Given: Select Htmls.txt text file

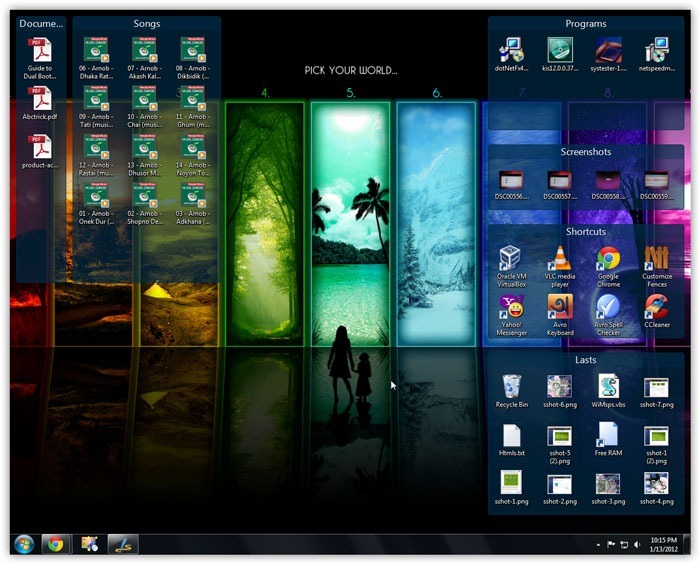Looking at the screenshot, I should tap(512, 439).
